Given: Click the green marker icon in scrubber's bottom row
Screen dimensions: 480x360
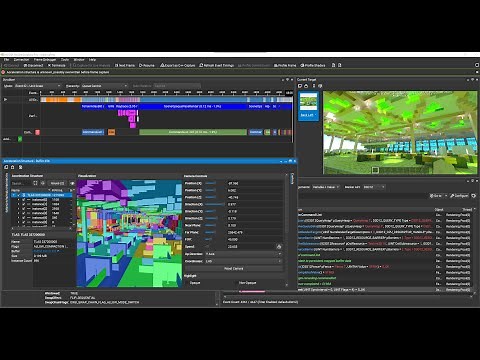Looking at the screenshot, I should point(20,139).
